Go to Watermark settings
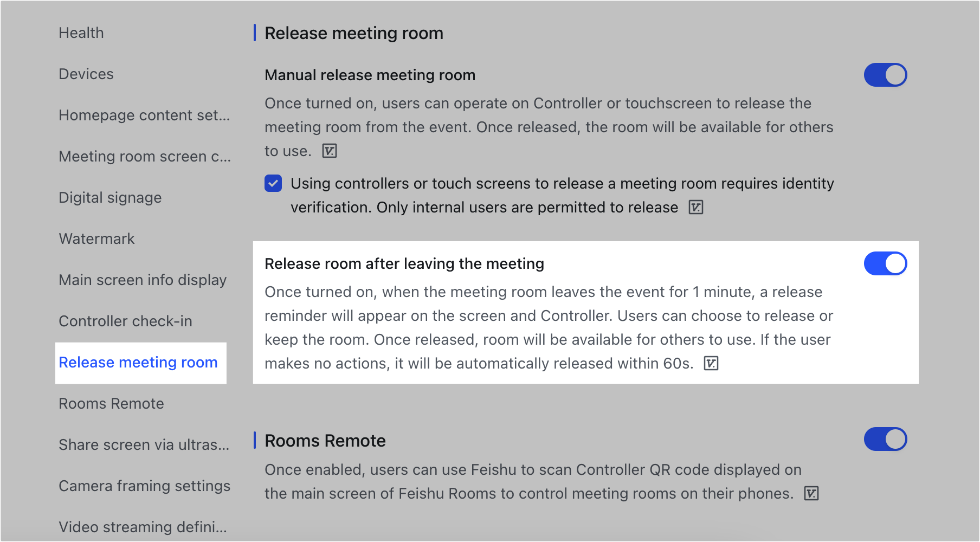The height and width of the screenshot is (542, 980). [x=96, y=238]
